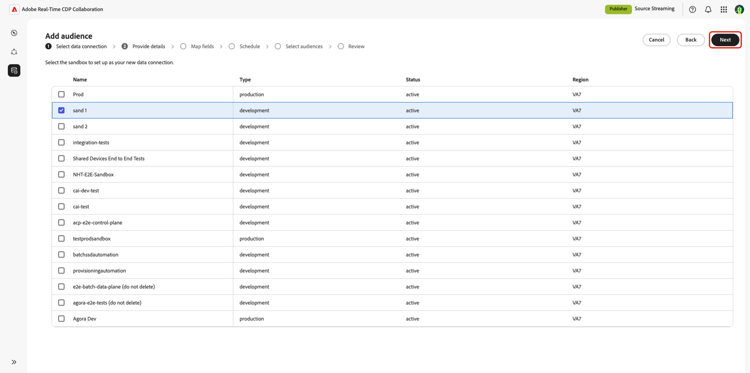Click the Source Streaming label
The width and height of the screenshot is (750, 373).
pos(654,9)
